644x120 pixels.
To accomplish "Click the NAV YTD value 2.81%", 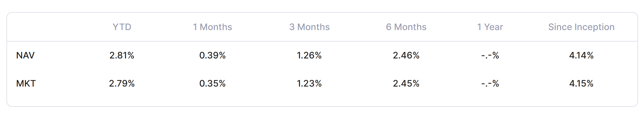I will click(x=122, y=55).
